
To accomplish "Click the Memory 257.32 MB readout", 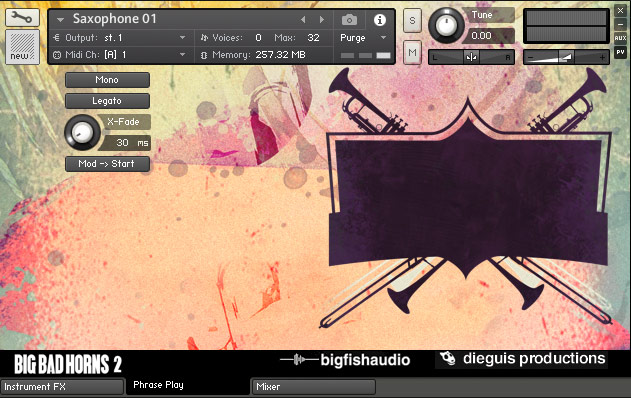I will point(280,55).
